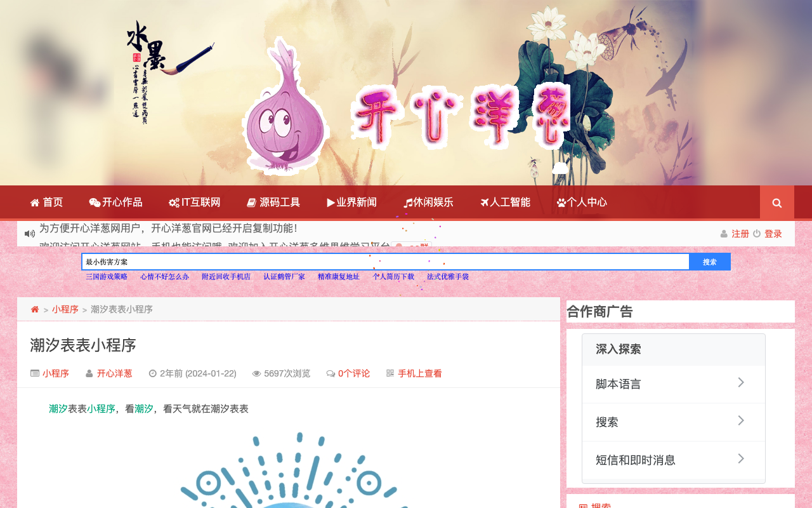Click the mini-program QR code image
The height and width of the screenshot is (508, 812).
[289, 470]
